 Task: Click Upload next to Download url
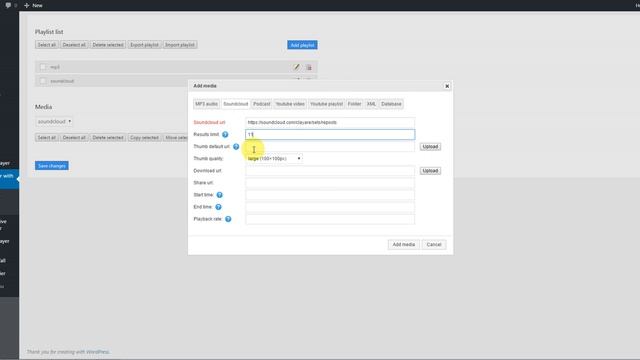[x=430, y=171]
